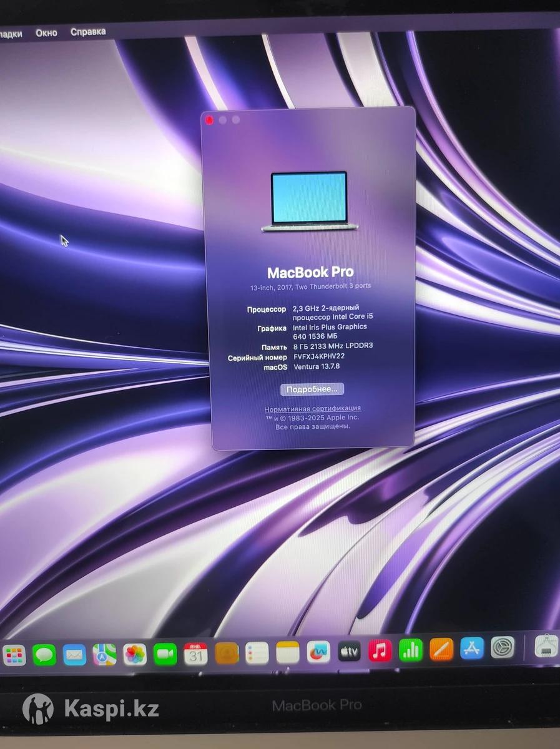Open the Reminders app
560x749 pixels.
(x=257, y=653)
